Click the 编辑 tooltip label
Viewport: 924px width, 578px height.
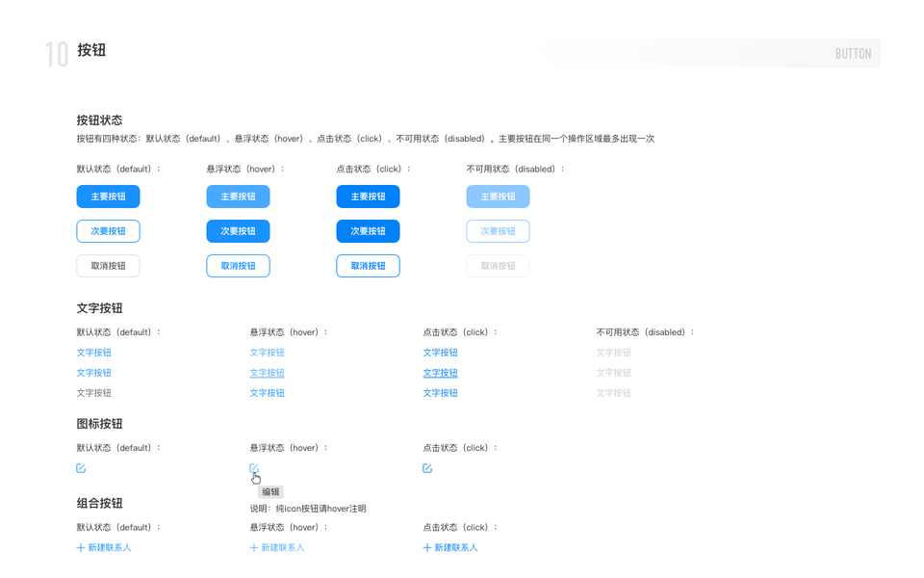pos(270,492)
